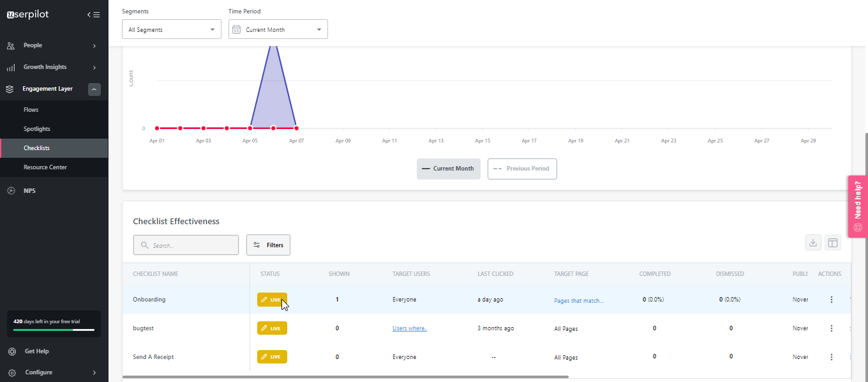Viewport: 868px width, 382px height.
Task: Expand the Configure menu chevron
Action: coord(94,372)
